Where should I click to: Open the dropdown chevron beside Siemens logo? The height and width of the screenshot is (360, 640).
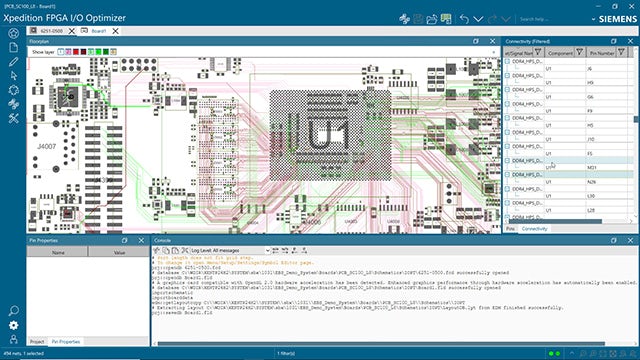[593, 19]
